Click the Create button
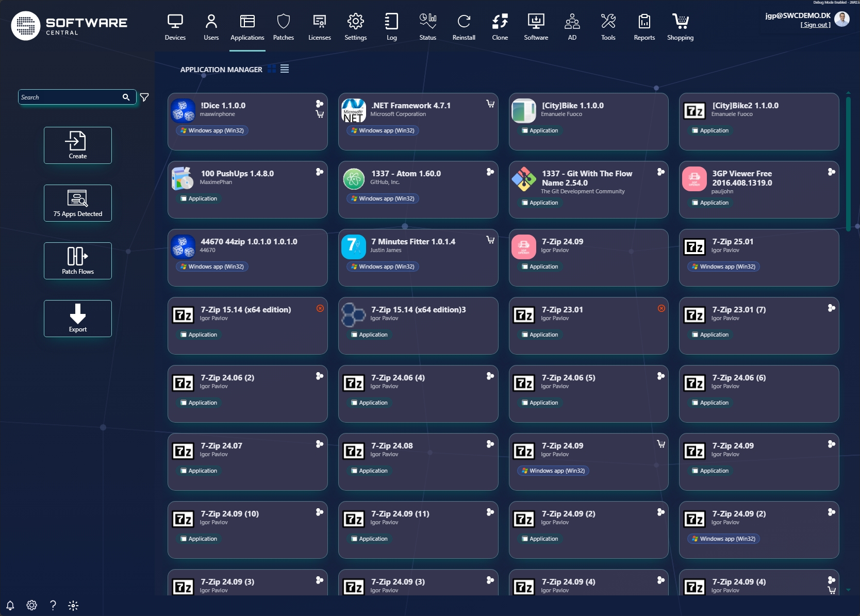Viewport: 860px width, 616px height. pyautogui.click(x=78, y=145)
